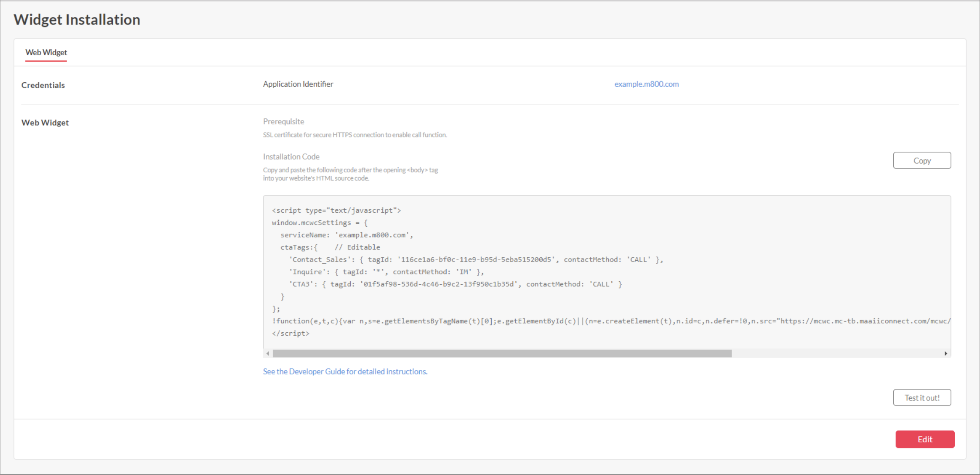This screenshot has height=475, width=980.
Task: Click the code box scroll-right arrow
Action: click(946, 353)
